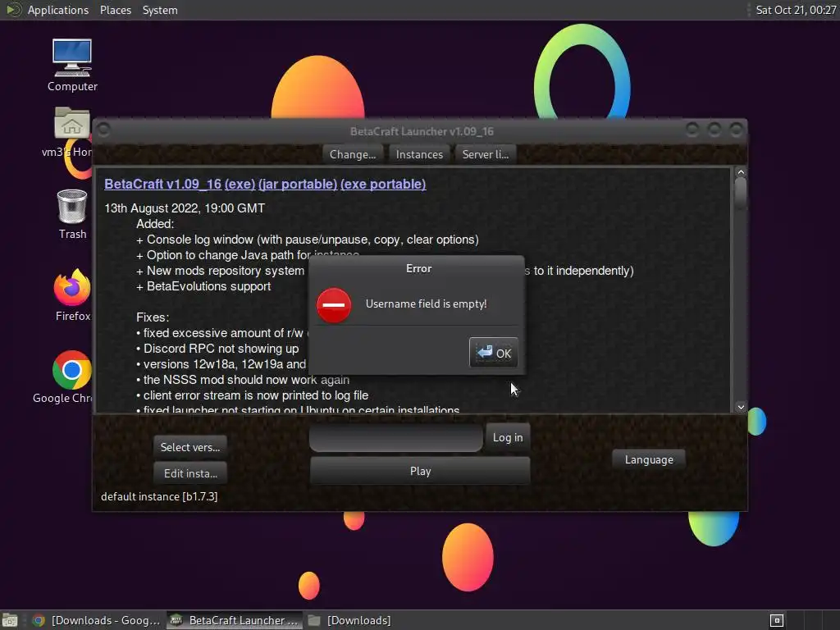This screenshot has height=630, width=840.
Task: Click the Applications menu logo icon
Action: pos(13,10)
